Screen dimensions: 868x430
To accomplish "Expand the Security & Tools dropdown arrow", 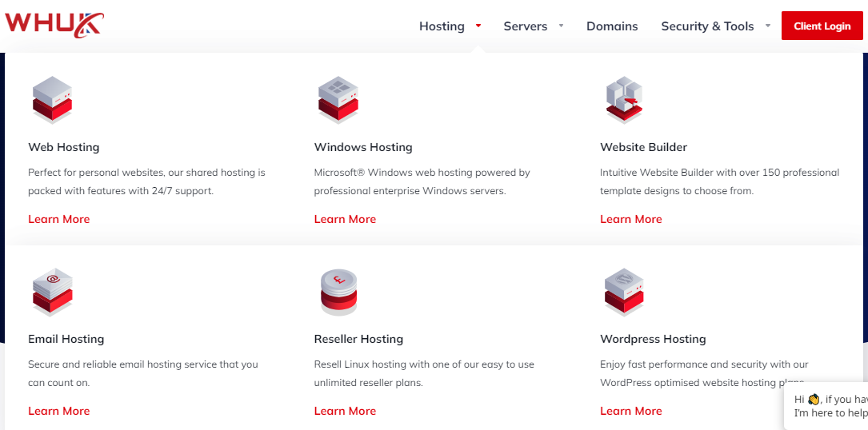I will (x=768, y=26).
